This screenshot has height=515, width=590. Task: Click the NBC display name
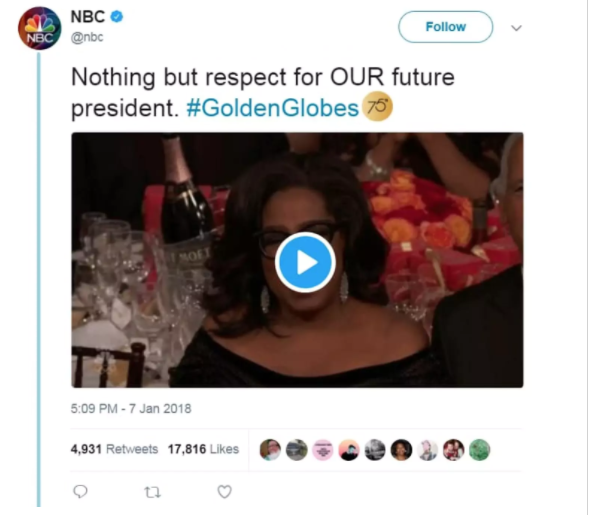tap(88, 17)
